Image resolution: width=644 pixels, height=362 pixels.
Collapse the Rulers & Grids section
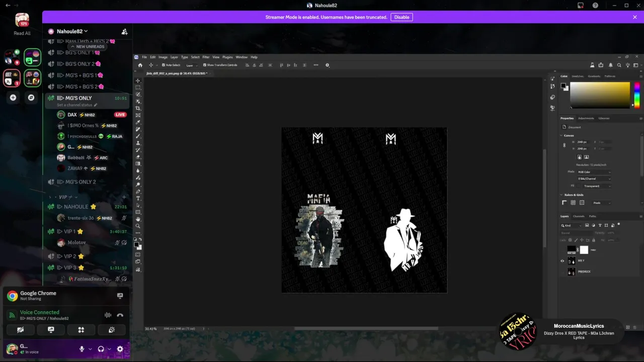pos(561,195)
